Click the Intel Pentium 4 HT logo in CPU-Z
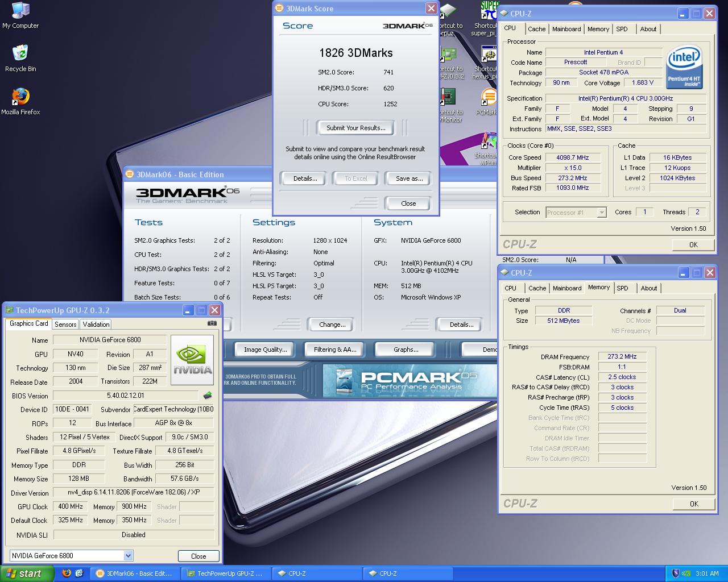Image resolution: width=728 pixels, height=582 pixels. 684,67
